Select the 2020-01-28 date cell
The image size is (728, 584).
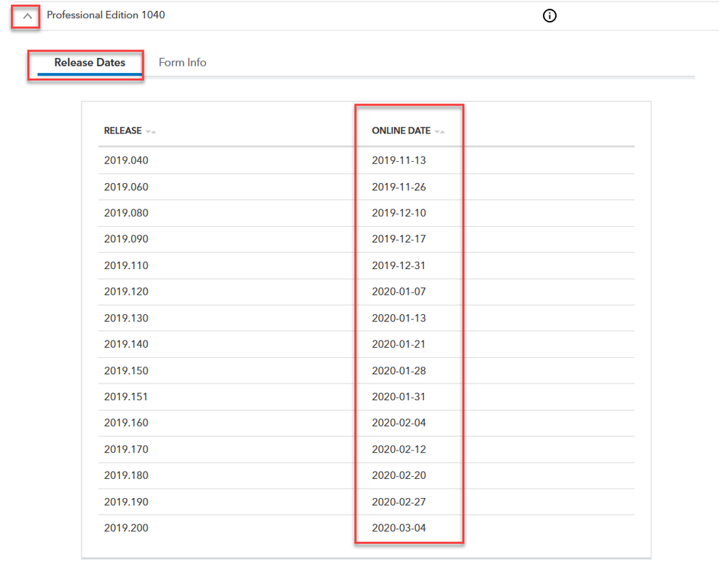pos(399,370)
